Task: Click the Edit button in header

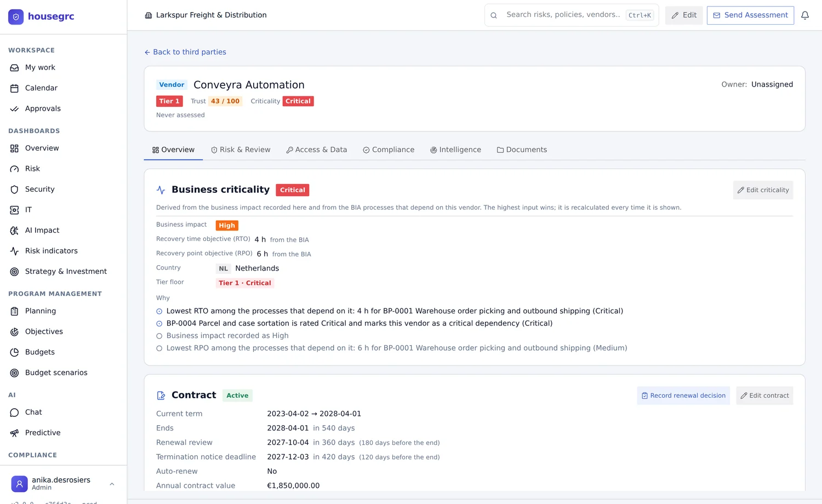Action: [x=684, y=15]
